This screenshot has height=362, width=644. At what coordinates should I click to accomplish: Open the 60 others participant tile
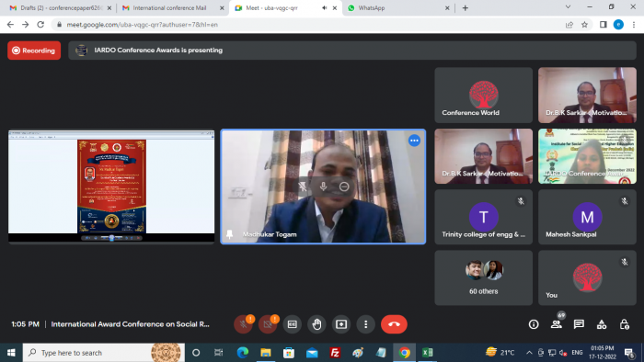[x=483, y=277]
